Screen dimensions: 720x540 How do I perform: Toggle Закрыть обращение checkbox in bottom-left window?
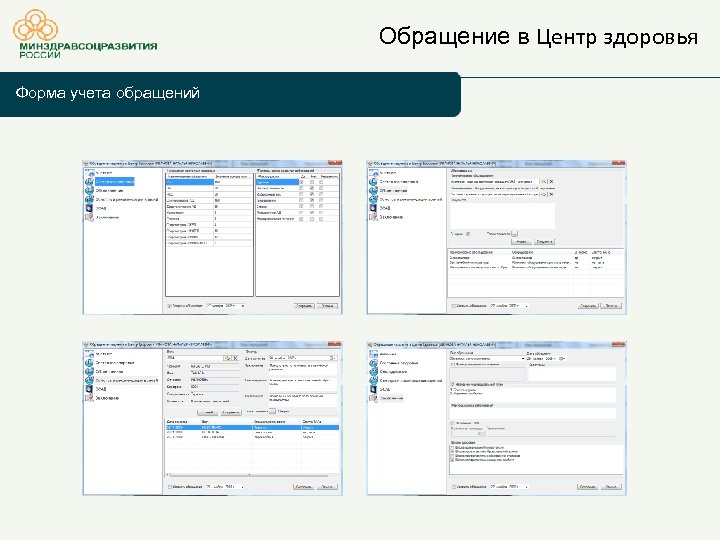(x=169, y=486)
